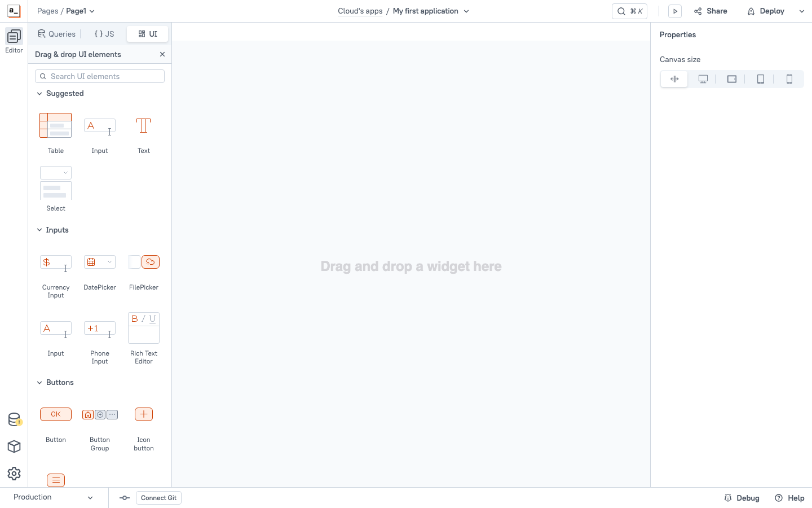The width and height of the screenshot is (812, 508).
Task: Open the Page1 pages dropdown
Action: pyautogui.click(x=81, y=11)
